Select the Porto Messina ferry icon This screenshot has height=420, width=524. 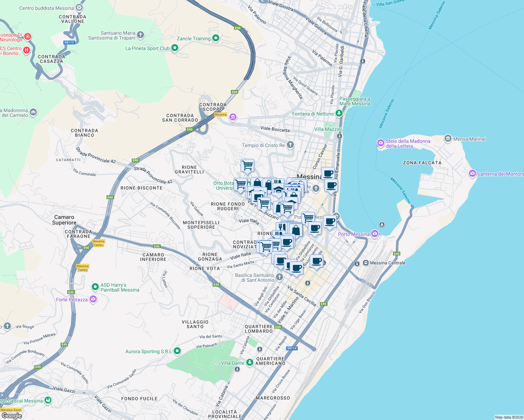(375, 233)
